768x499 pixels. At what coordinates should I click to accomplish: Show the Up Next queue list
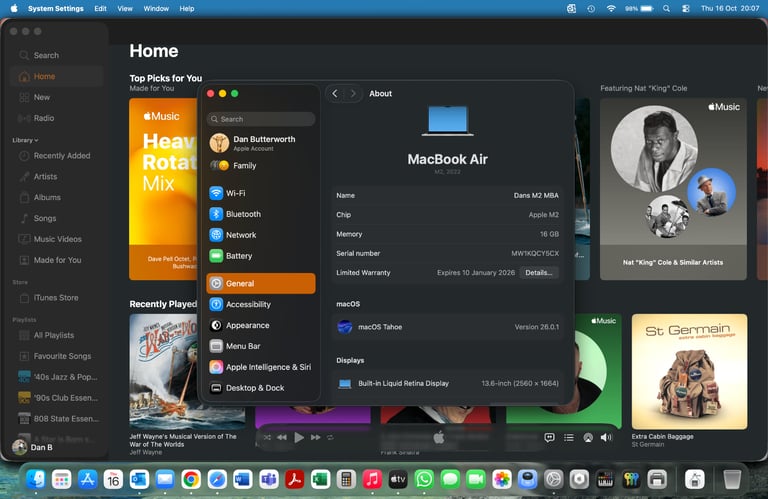568,437
